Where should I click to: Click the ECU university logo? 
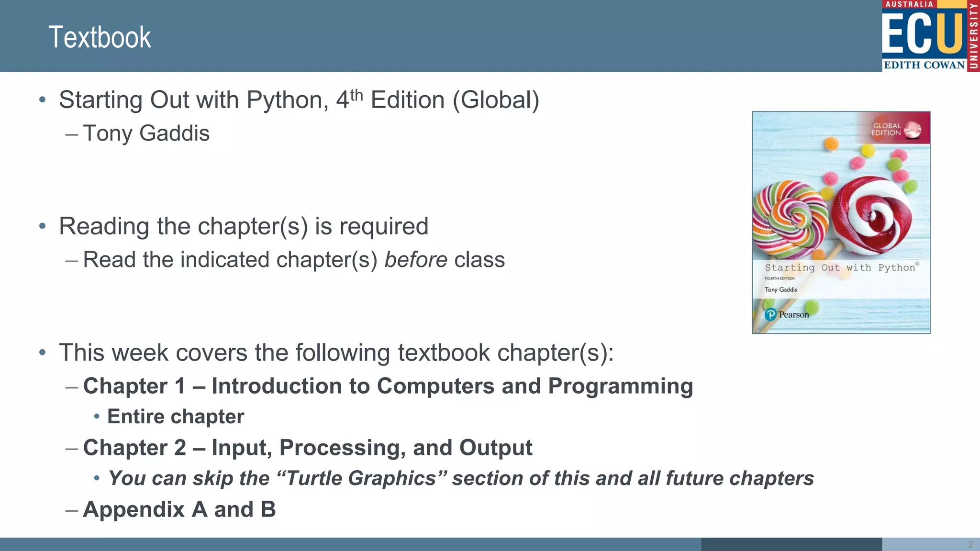coord(931,36)
